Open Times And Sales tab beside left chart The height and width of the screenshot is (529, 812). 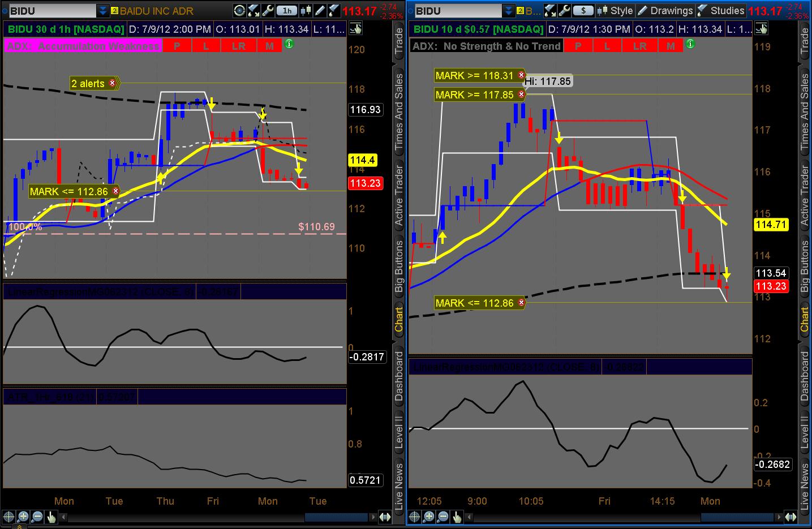(399, 112)
